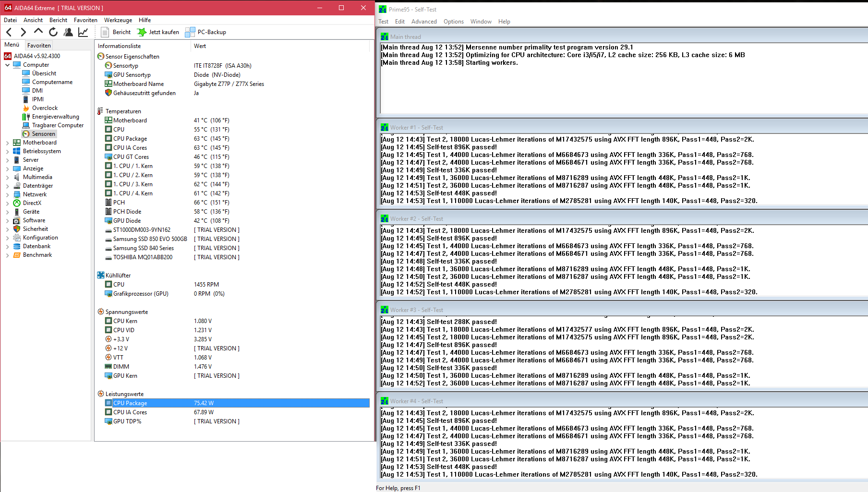
Task: Click the Jetzt kaufen button
Action: point(158,32)
